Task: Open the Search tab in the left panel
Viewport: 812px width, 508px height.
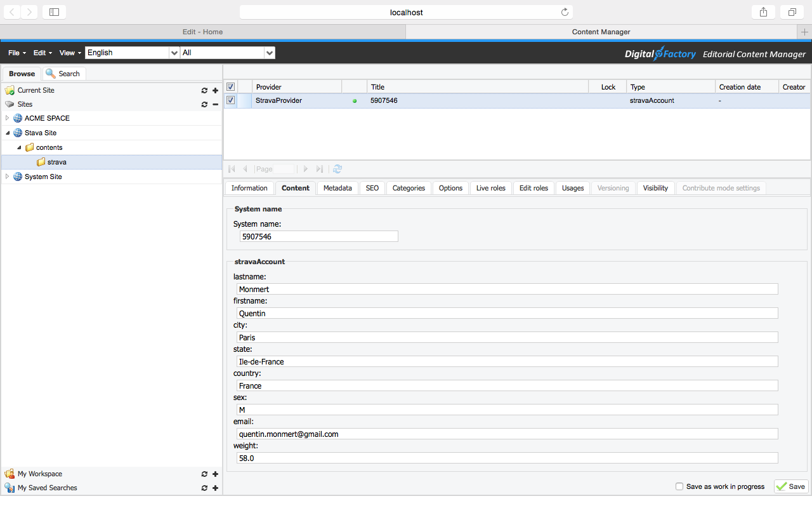Action: (x=63, y=74)
